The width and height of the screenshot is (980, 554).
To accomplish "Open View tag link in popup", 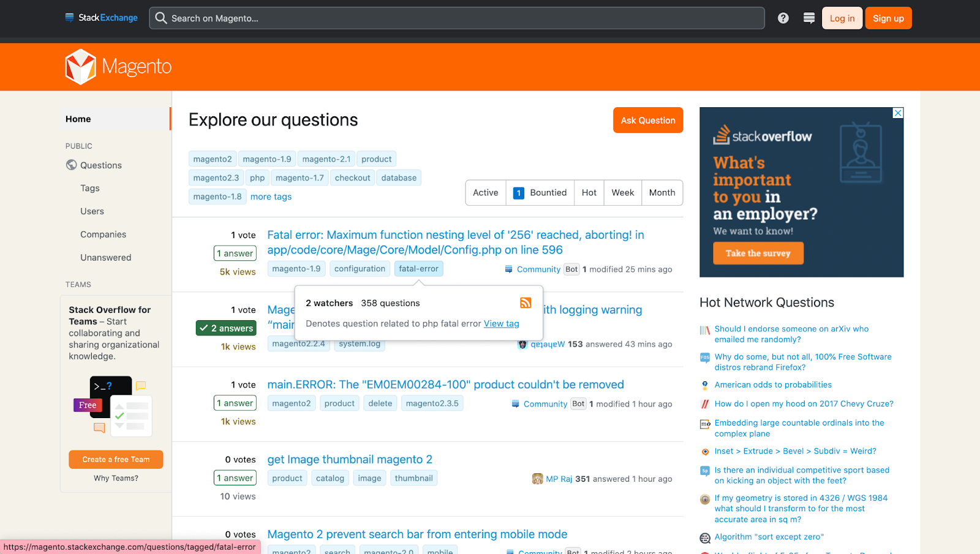I will 501,324.
